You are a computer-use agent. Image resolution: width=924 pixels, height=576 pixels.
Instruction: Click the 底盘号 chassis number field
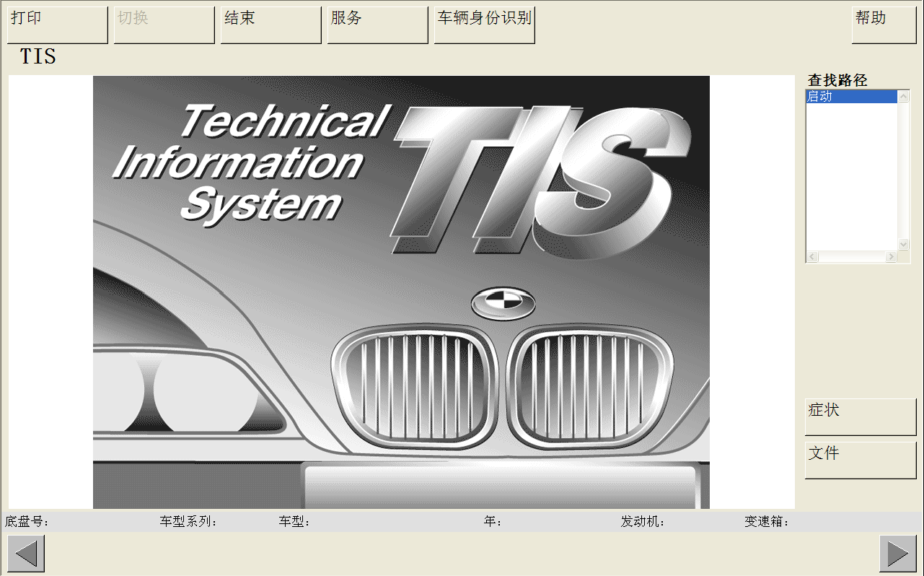click(27, 522)
